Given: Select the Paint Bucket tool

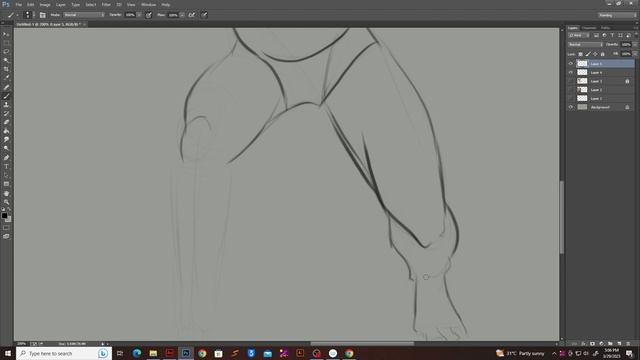Looking at the screenshot, I should coord(6,131).
